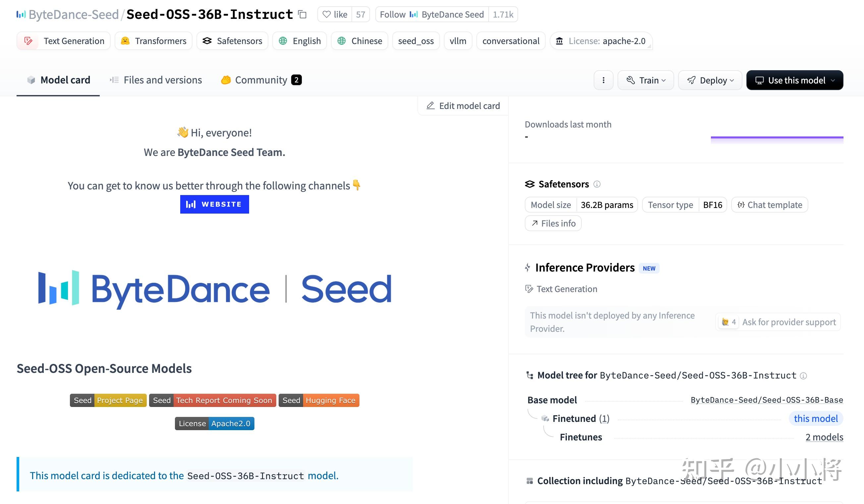Copy the model name Seed-OSS-36B-Instruct
Screen dimensions: 864x504
[x=301, y=14]
